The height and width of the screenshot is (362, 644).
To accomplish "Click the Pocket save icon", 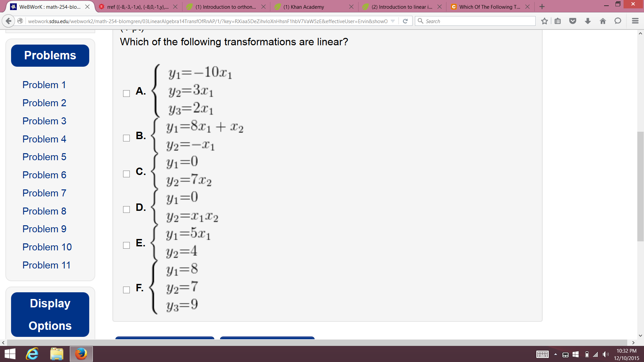I will [x=573, y=21].
